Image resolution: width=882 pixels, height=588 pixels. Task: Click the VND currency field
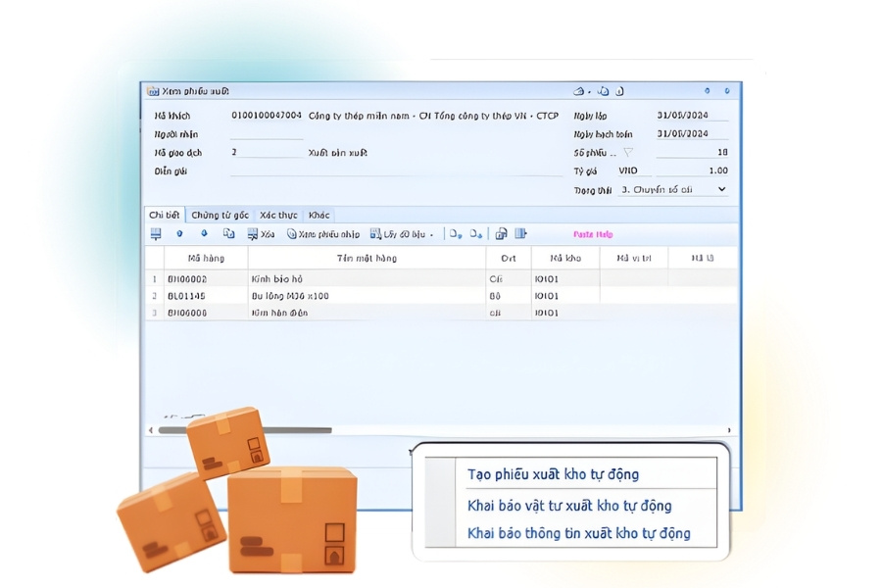point(634,171)
